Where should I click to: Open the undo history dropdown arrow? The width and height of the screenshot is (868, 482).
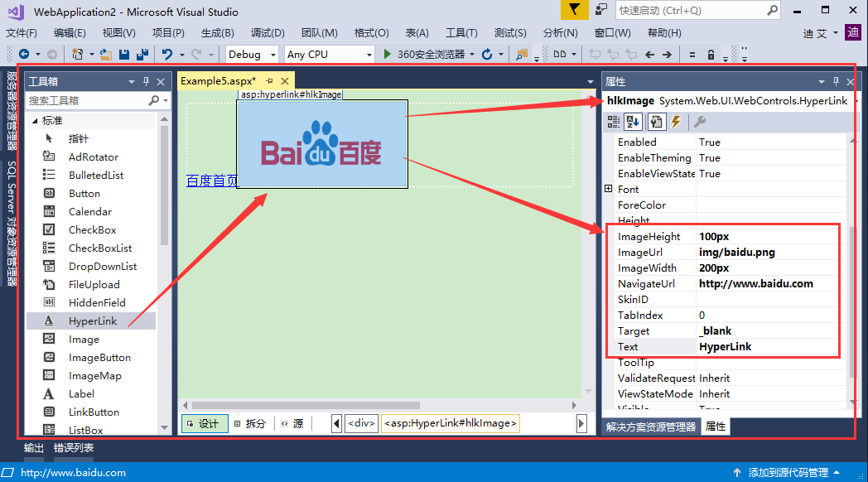181,55
